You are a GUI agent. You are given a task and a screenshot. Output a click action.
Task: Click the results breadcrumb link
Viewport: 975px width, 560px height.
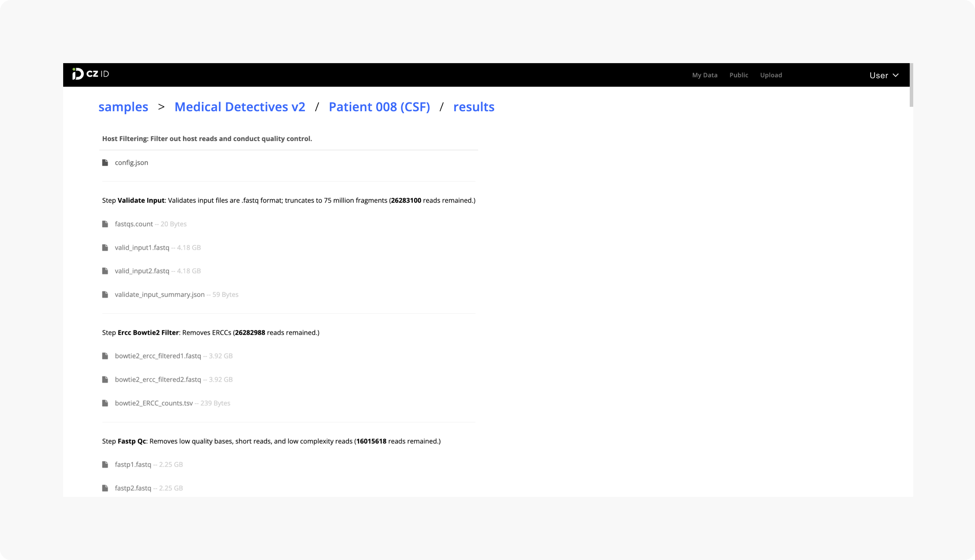point(474,107)
